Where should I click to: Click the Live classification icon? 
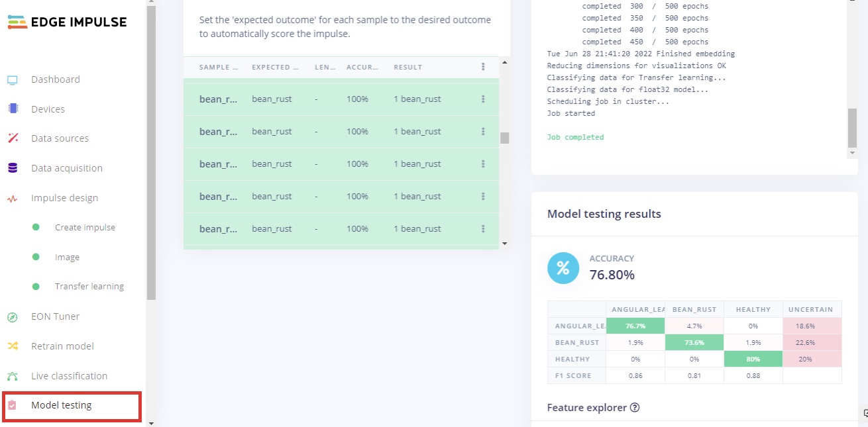(x=13, y=376)
